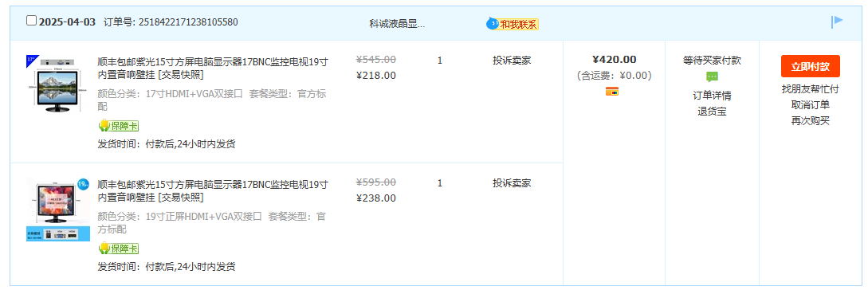Select the 找朋友帮忙付 link

click(811, 89)
